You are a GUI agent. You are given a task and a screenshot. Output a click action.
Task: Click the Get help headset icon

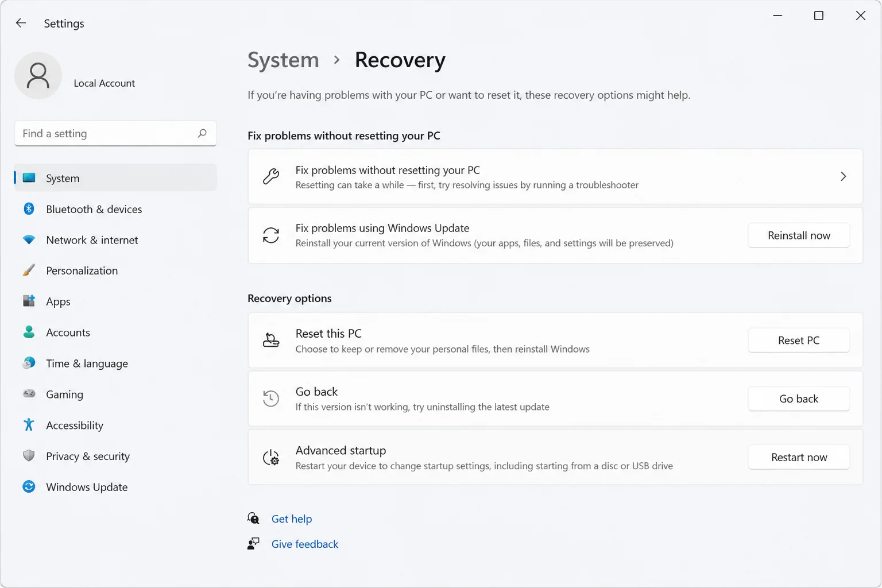point(253,519)
